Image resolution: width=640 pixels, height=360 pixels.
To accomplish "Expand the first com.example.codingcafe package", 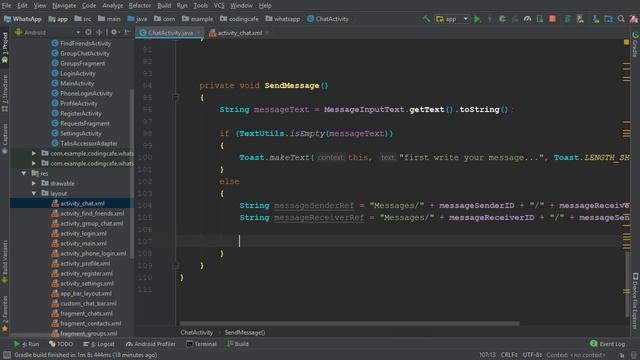I will (x=34, y=153).
